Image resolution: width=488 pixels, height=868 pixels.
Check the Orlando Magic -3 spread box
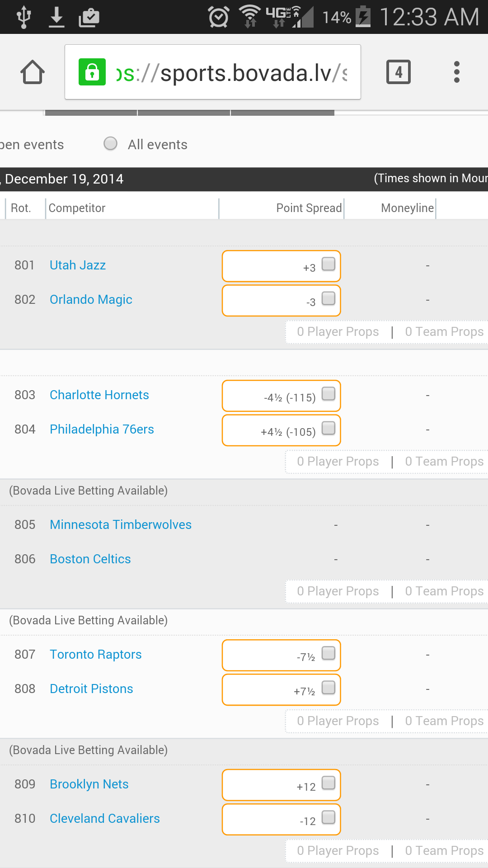[x=328, y=298]
